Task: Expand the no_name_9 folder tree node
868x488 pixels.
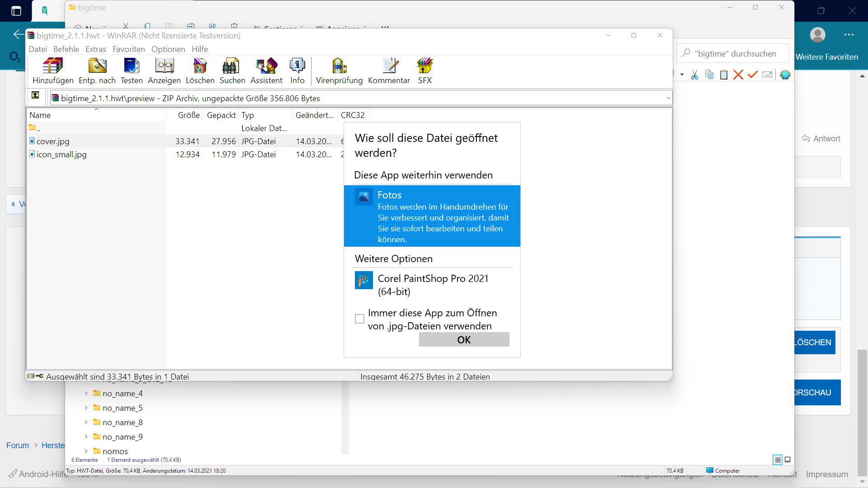Action: click(x=86, y=437)
